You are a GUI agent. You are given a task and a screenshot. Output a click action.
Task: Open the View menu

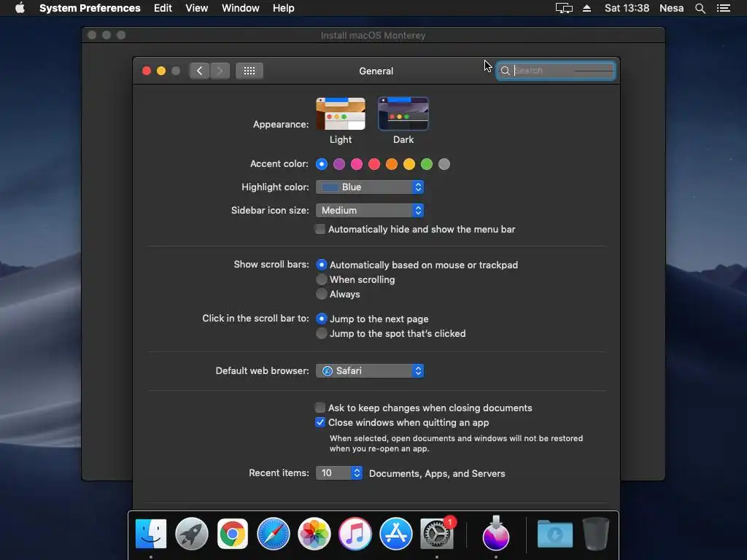[x=197, y=8]
